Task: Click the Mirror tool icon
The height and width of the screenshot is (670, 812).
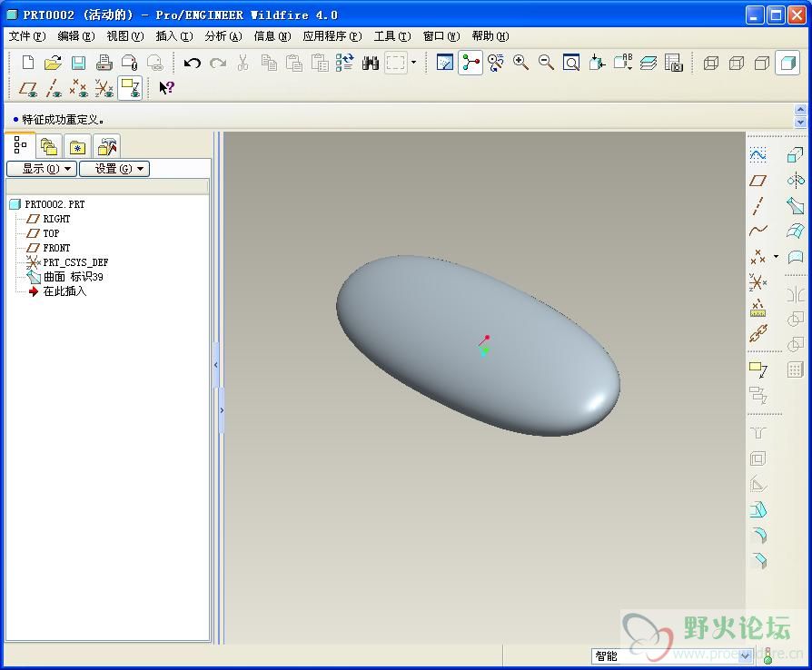Action: (795, 295)
